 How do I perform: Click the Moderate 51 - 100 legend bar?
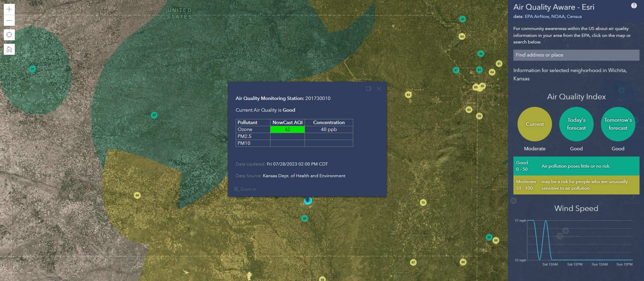tap(576, 185)
